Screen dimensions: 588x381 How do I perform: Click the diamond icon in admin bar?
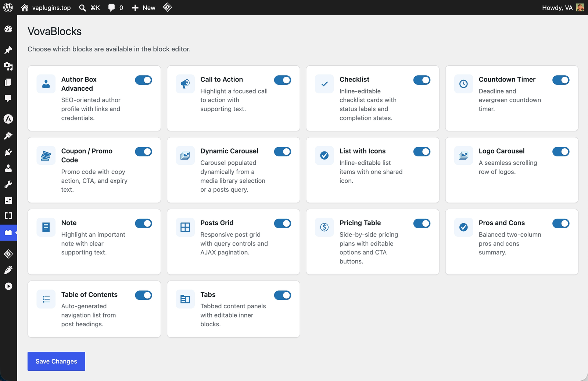pos(167,7)
